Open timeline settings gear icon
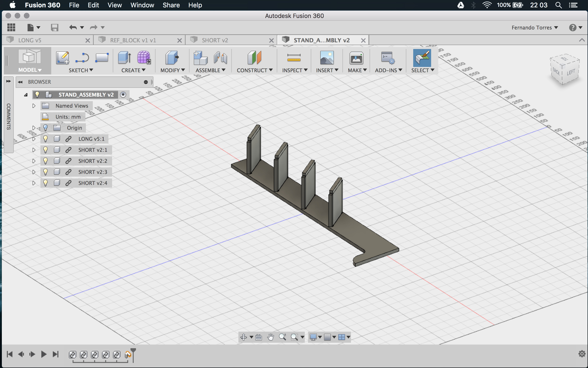Image resolution: width=588 pixels, height=368 pixels. click(x=582, y=354)
